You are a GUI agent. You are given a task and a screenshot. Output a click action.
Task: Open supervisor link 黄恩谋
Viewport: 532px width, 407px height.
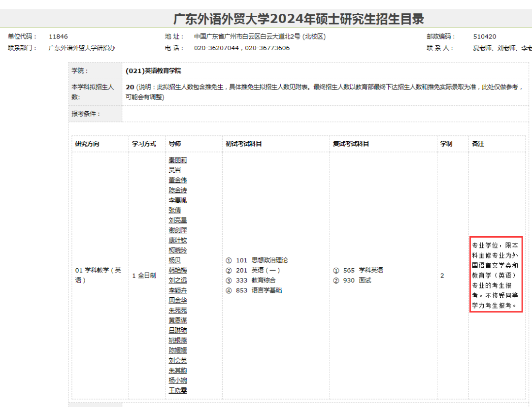click(x=177, y=320)
